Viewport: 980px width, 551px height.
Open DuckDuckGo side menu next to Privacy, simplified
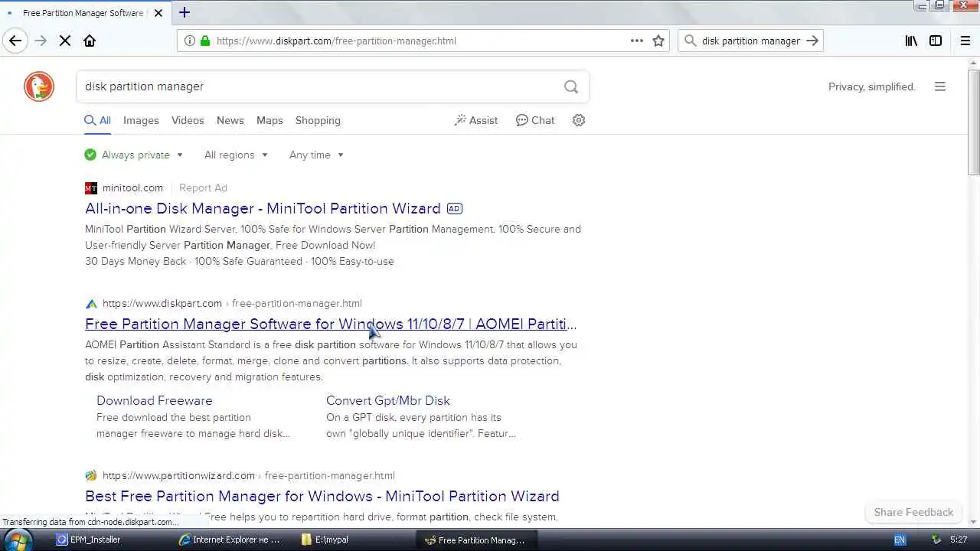coord(940,86)
